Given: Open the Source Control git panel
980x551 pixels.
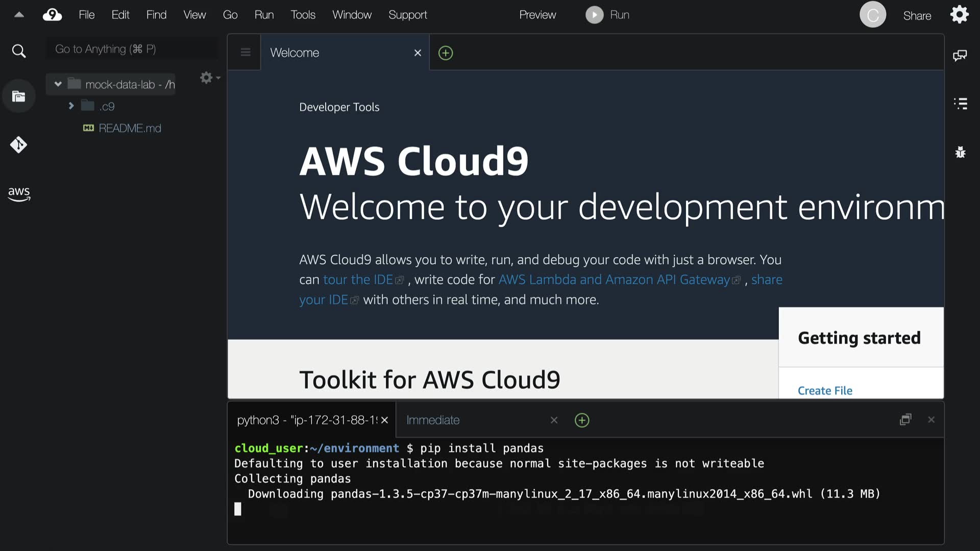Looking at the screenshot, I should point(19,145).
